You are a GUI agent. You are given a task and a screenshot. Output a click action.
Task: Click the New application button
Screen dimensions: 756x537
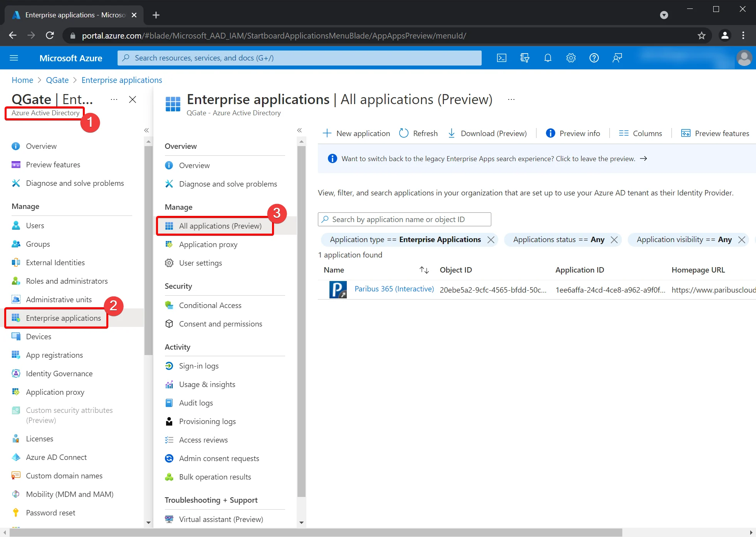point(356,133)
